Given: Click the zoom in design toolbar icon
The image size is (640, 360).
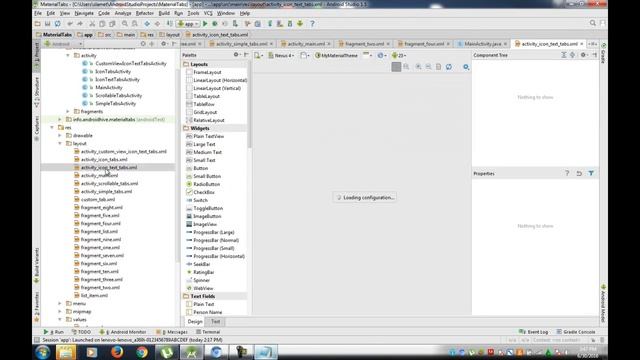Looking at the screenshot, I should pos(418,67).
